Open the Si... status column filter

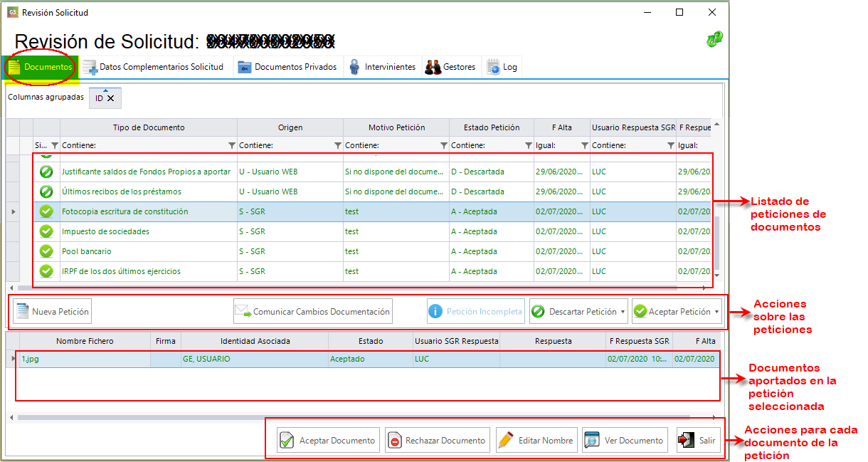click(55, 145)
